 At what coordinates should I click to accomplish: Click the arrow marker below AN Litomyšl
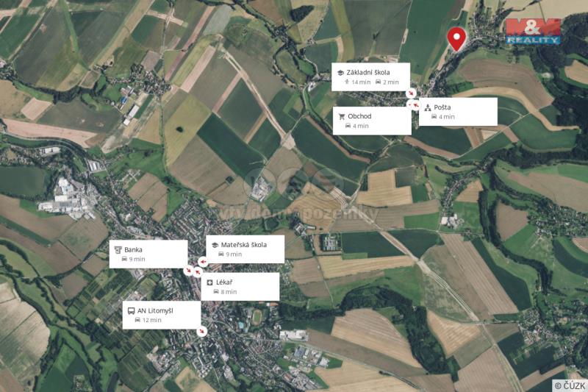pyautogui.click(x=202, y=331)
